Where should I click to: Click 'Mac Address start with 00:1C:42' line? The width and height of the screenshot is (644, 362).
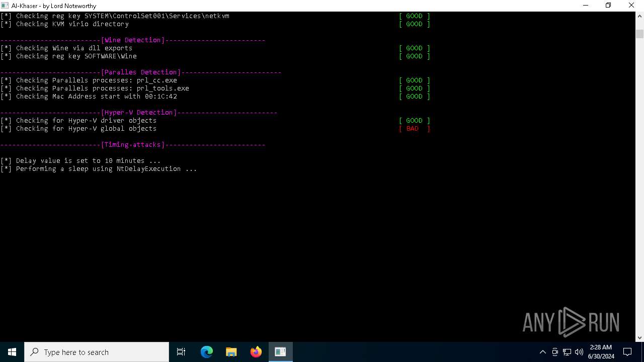89,96
